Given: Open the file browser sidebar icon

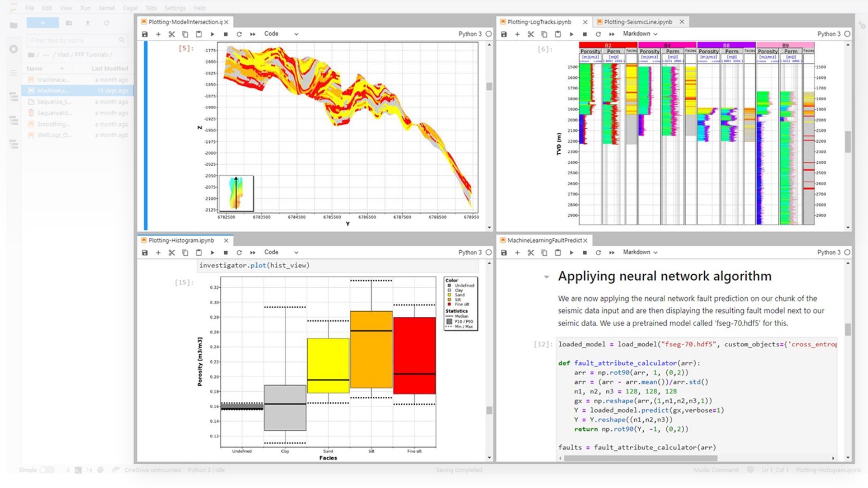Looking at the screenshot, I should 13,25.
